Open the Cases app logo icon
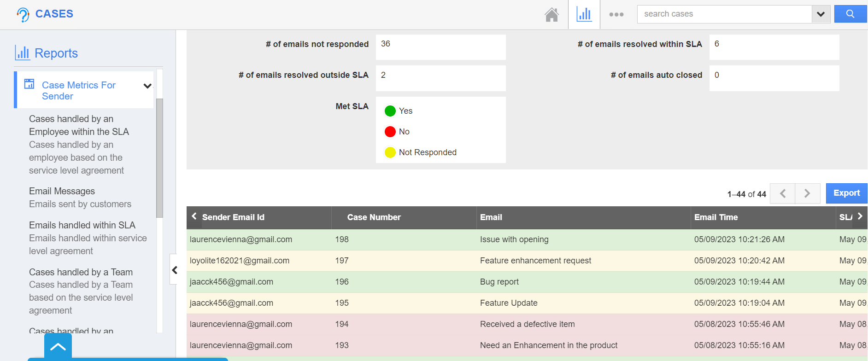Viewport: 868px width, 361px height. coord(23,15)
